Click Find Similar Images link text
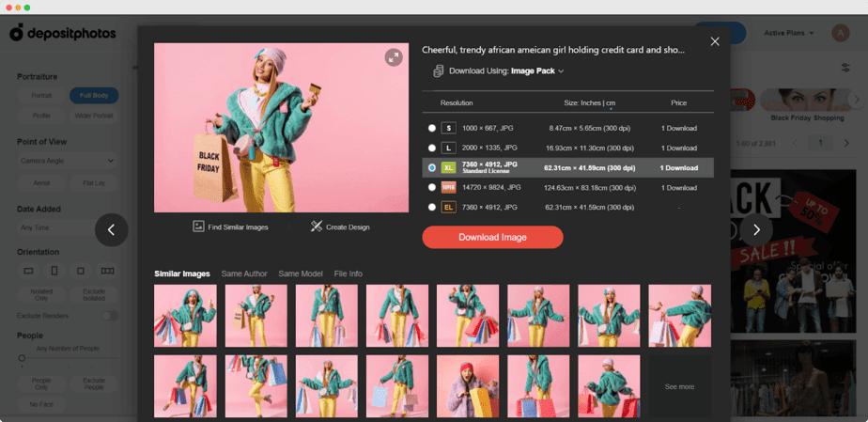 pyautogui.click(x=238, y=227)
